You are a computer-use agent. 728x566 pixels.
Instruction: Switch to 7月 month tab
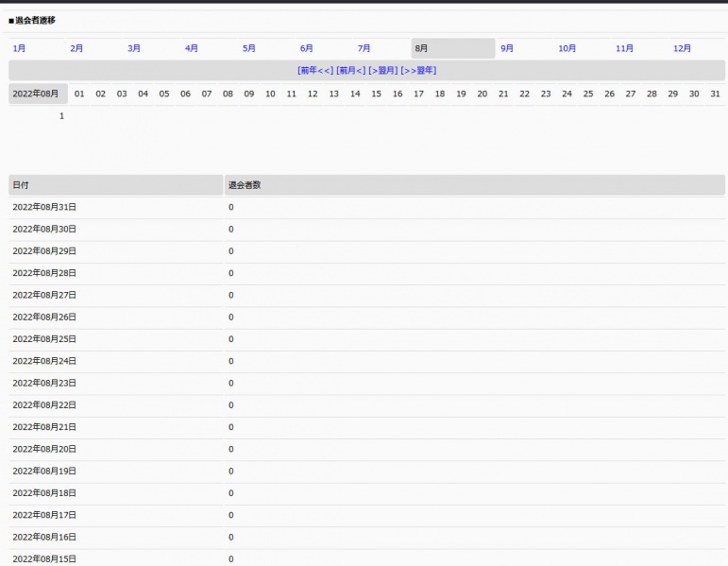coord(364,48)
